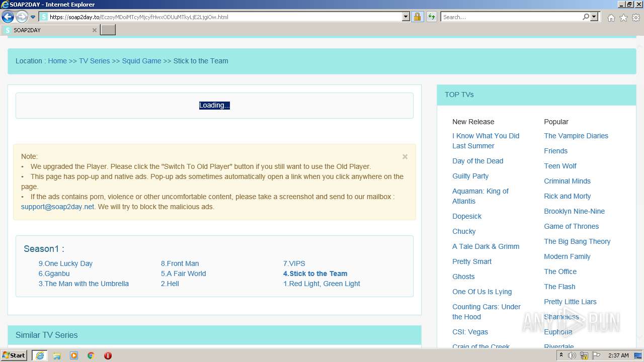This screenshot has height=362, width=644.
Task: Open the Tools gear icon
Action: click(x=636, y=18)
